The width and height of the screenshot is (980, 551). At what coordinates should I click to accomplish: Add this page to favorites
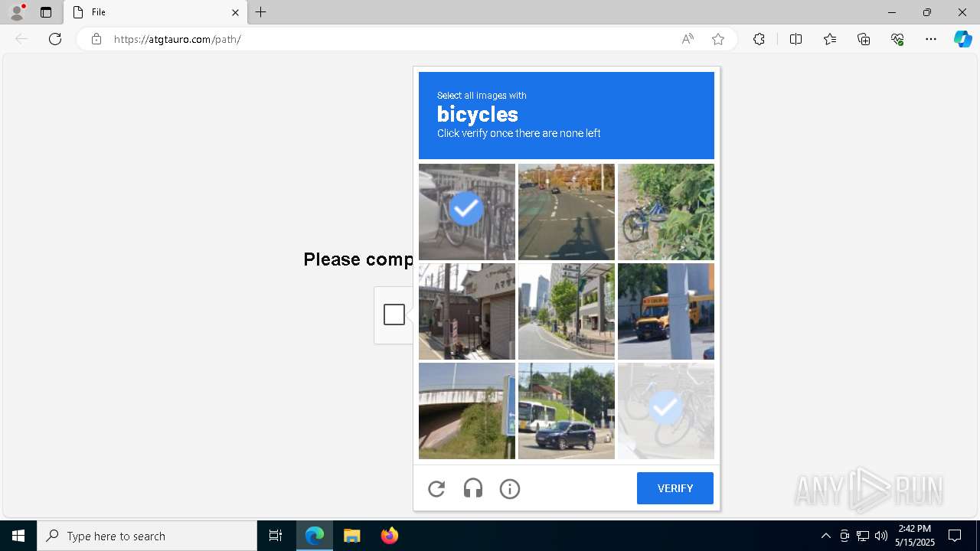[x=718, y=39]
